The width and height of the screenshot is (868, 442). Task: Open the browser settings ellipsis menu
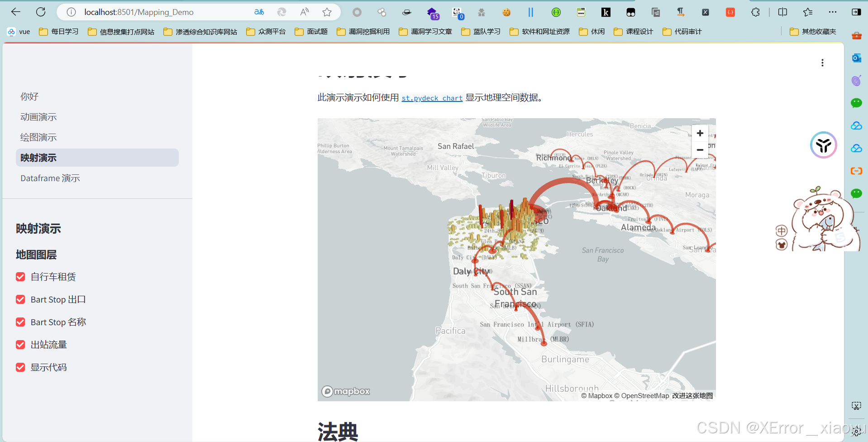click(x=833, y=12)
